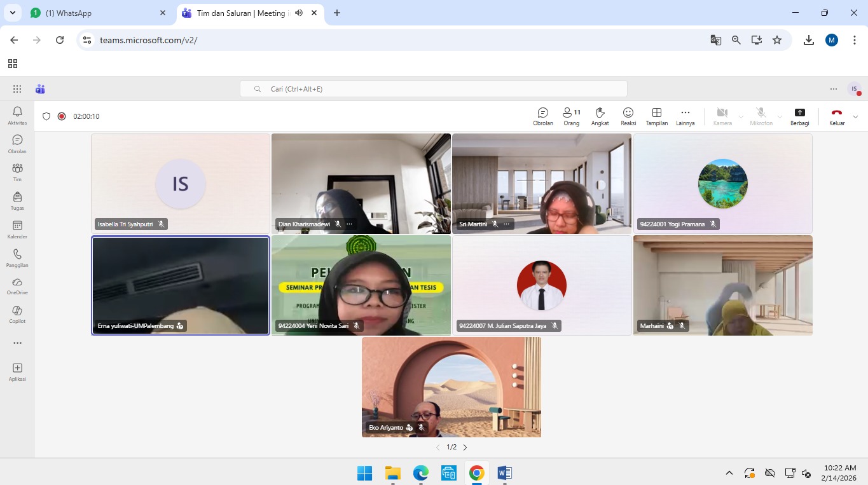Open the Reaksi emoji reactions

[x=628, y=116]
